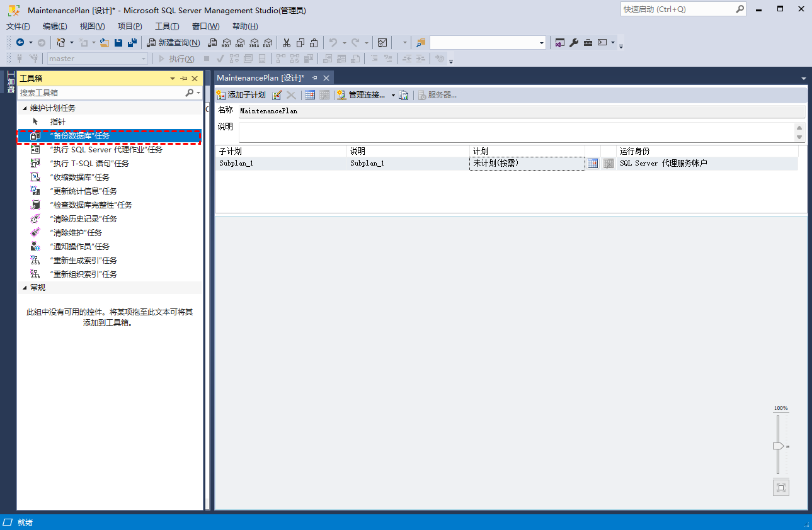Image resolution: width=812 pixels, height=530 pixels.
Task: Click the 搜索工具箱 search field
Action: (x=101, y=93)
